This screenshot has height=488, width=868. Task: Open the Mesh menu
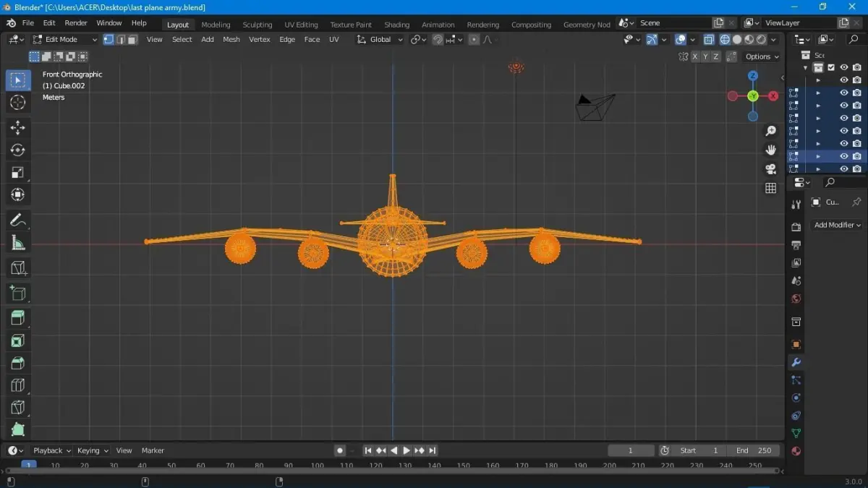click(x=231, y=39)
